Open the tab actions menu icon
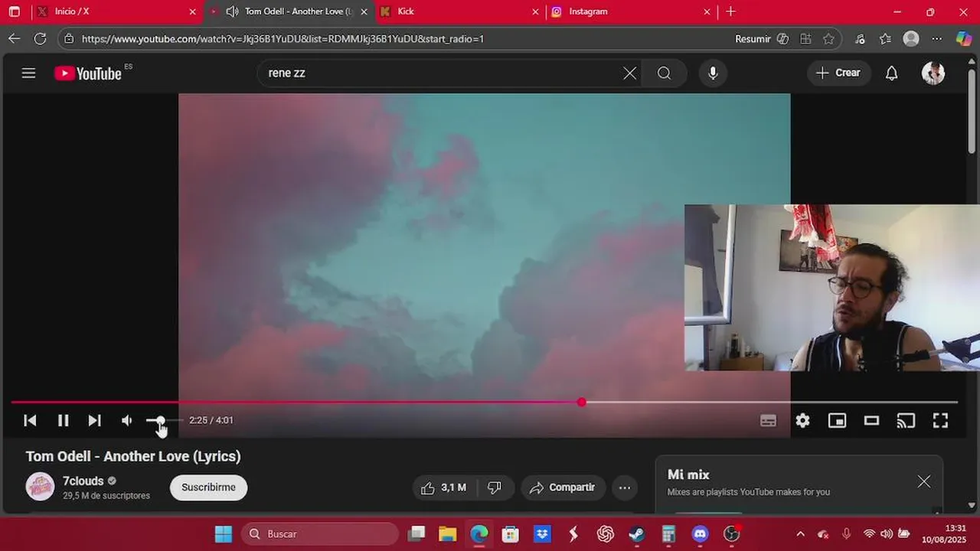The image size is (980, 551). (x=14, y=11)
